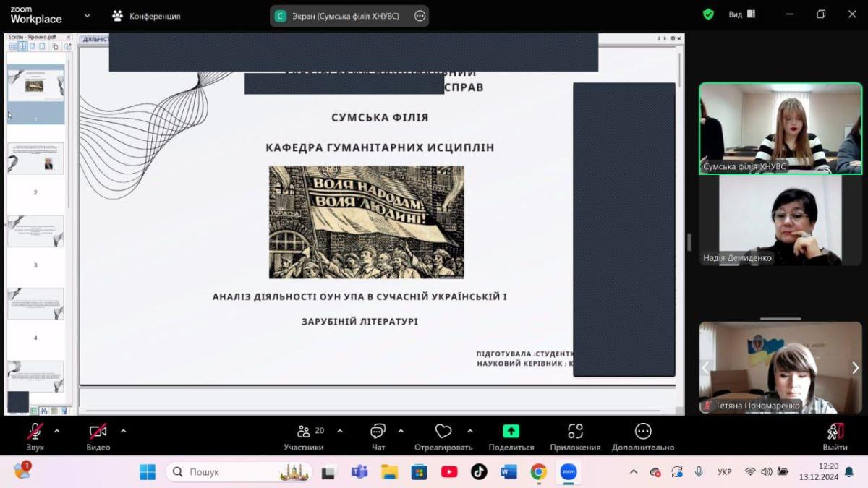Type in the Windows Пошук search box

(x=231, y=472)
